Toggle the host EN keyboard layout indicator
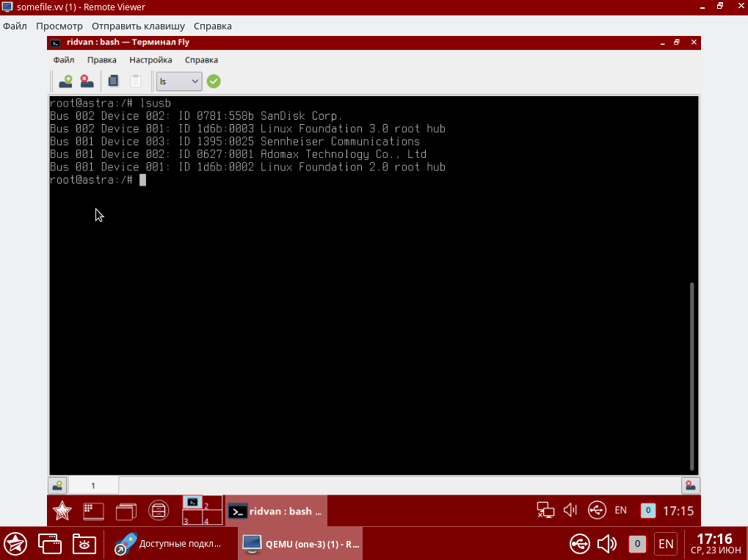Screen dimensions: 748x560 pyautogui.click(x=666, y=544)
